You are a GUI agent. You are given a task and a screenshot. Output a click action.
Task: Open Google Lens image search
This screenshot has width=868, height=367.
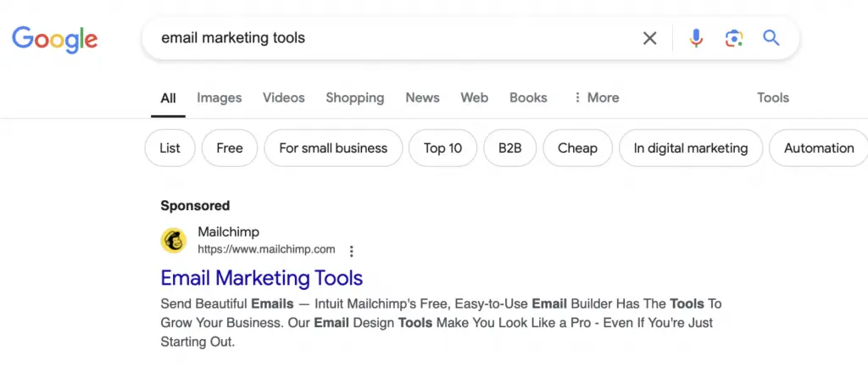tap(734, 38)
